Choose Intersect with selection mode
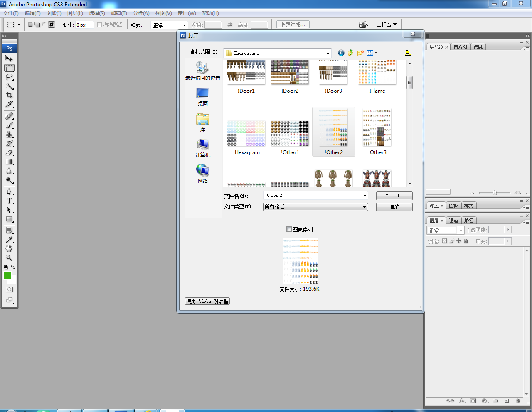Screen dimensions: 532x412 [x=52, y=25]
